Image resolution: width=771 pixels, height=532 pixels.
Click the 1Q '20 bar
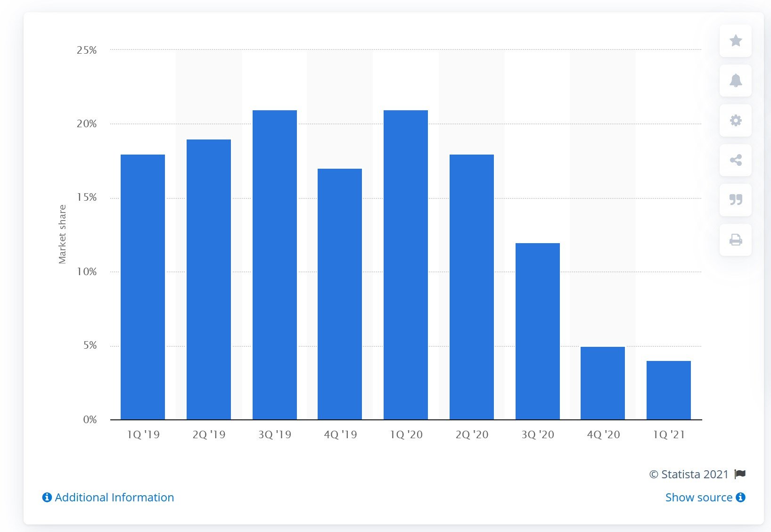[406, 265]
